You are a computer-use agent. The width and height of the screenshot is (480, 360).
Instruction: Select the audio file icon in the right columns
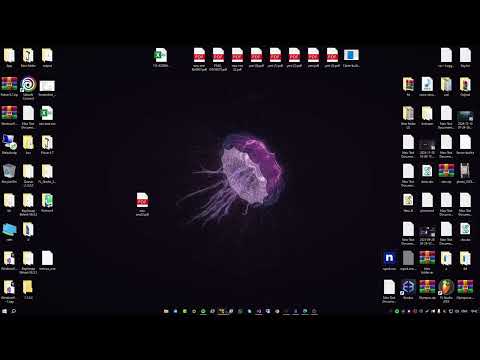[427, 84]
